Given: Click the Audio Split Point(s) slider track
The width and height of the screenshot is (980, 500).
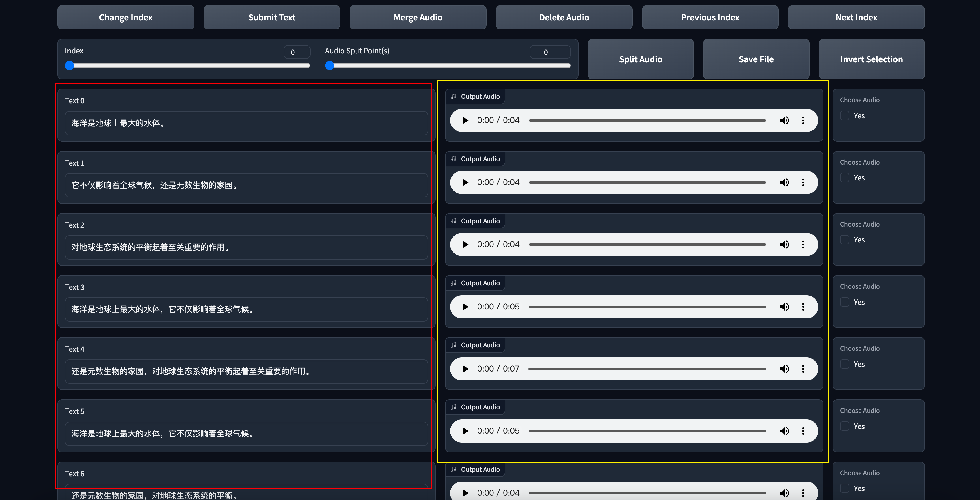Looking at the screenshot, I should click(x=449, y=66).
